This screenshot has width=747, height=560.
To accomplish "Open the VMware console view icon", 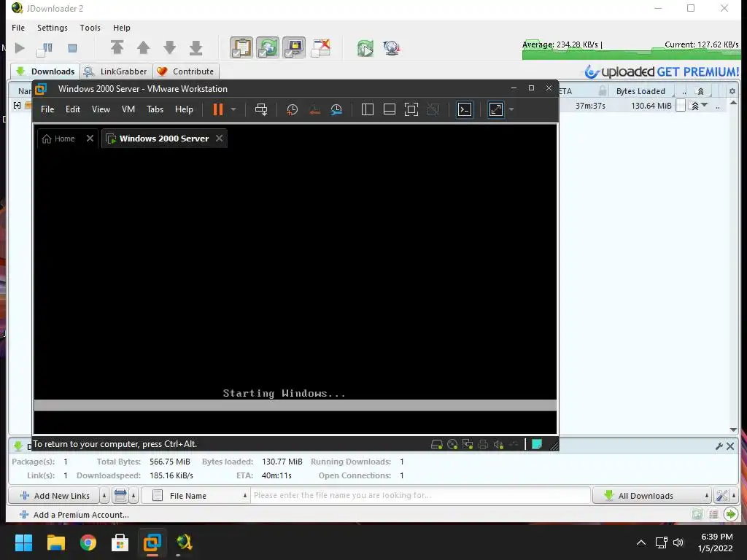I will point(465,109).
